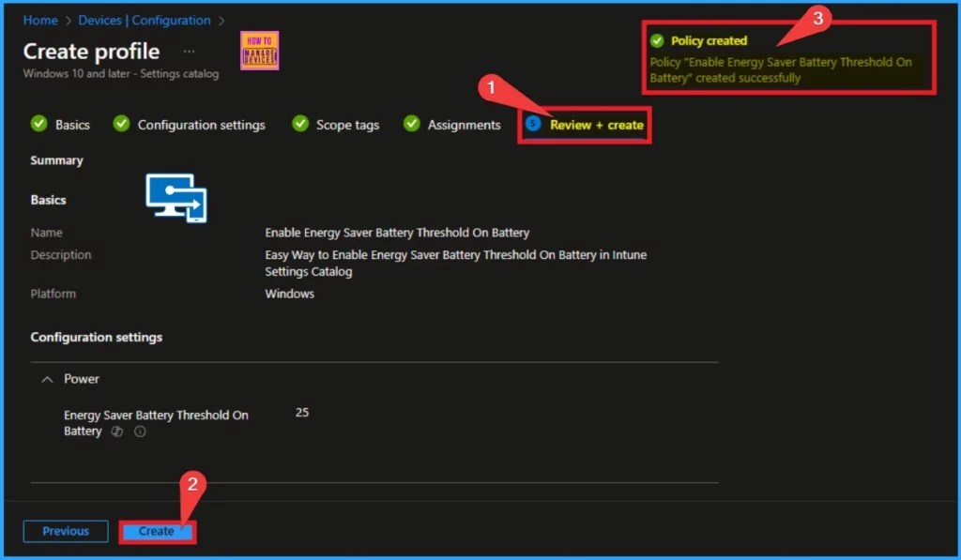The width and height of the screenshot is (961, 560).
Task: Click the blue step number icon for Review + create
Action: coord(533,124)
